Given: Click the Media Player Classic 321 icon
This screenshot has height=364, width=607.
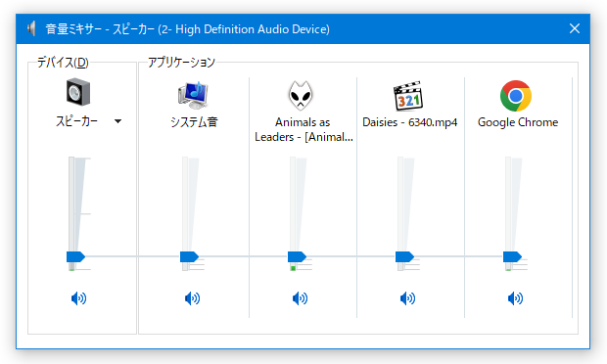Looking at the screenshot, I should 408,96.
